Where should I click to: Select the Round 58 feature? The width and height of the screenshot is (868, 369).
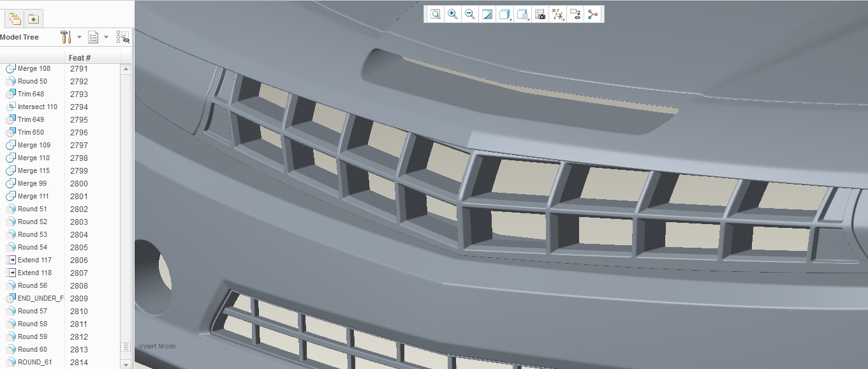[33, 324]
